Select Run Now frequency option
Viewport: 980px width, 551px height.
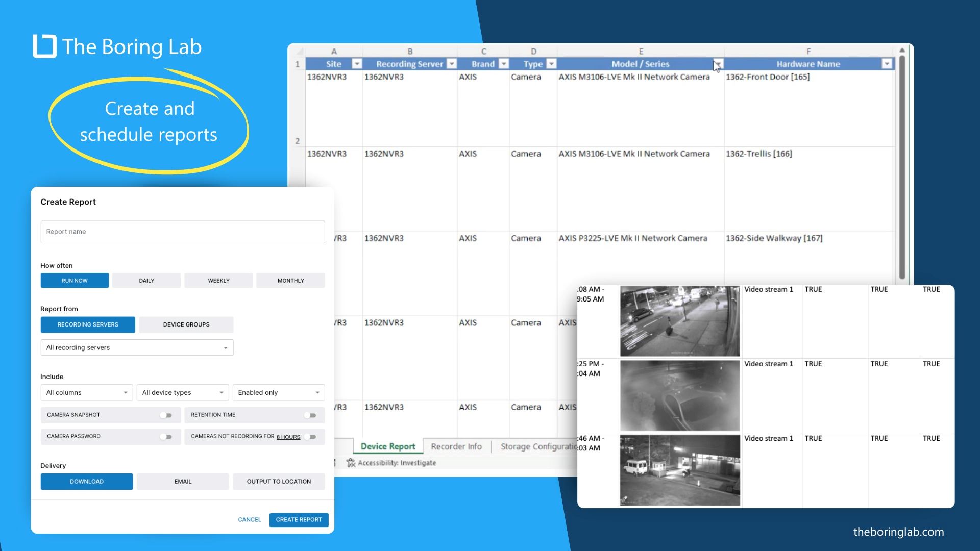[75, 281]
